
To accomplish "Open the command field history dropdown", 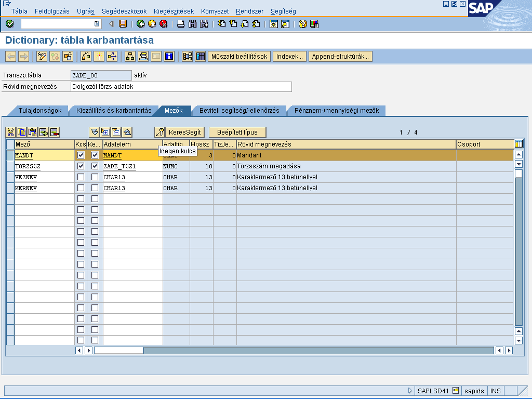I will click(x=97, y=24).
